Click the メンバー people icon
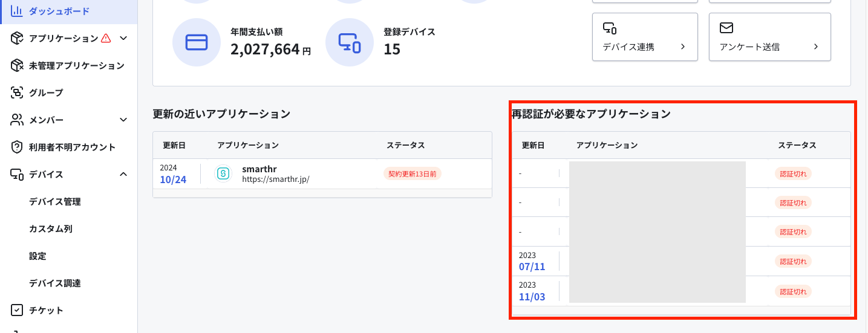Image resolution: width=868 pixels, height=333 pixels. pyautogui.click(x=17, y=120)
